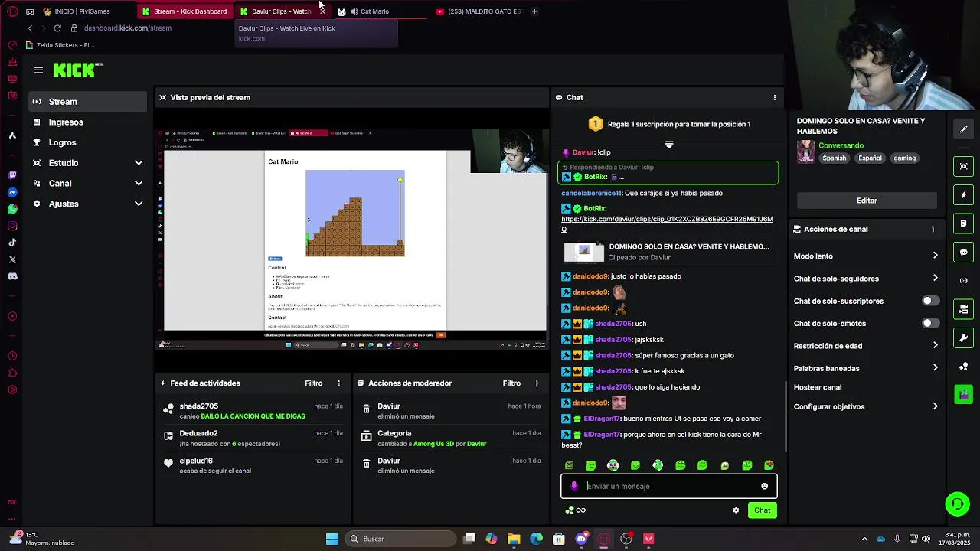Click the Editar stream info button
The image size is (980, 551).
867,201
